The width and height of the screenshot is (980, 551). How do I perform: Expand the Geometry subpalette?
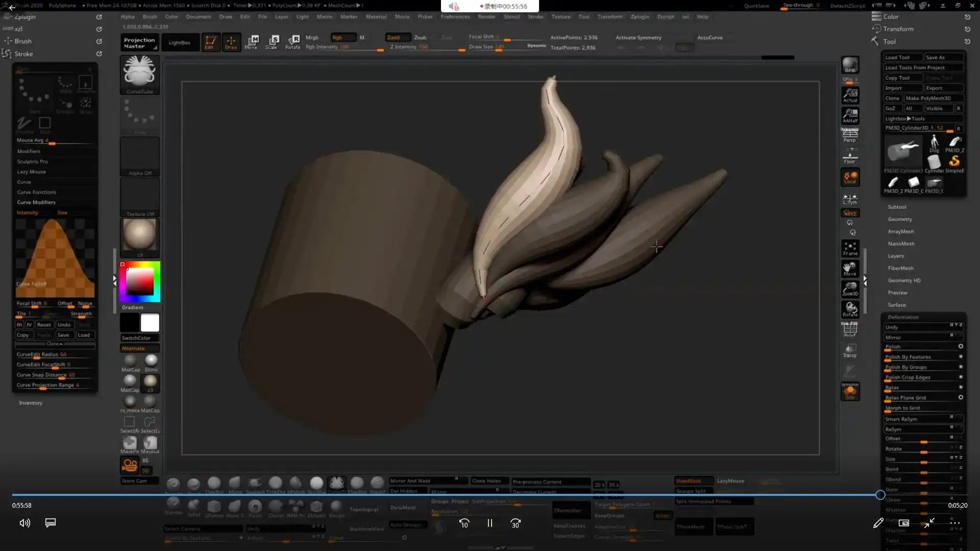tap(900, 219)
